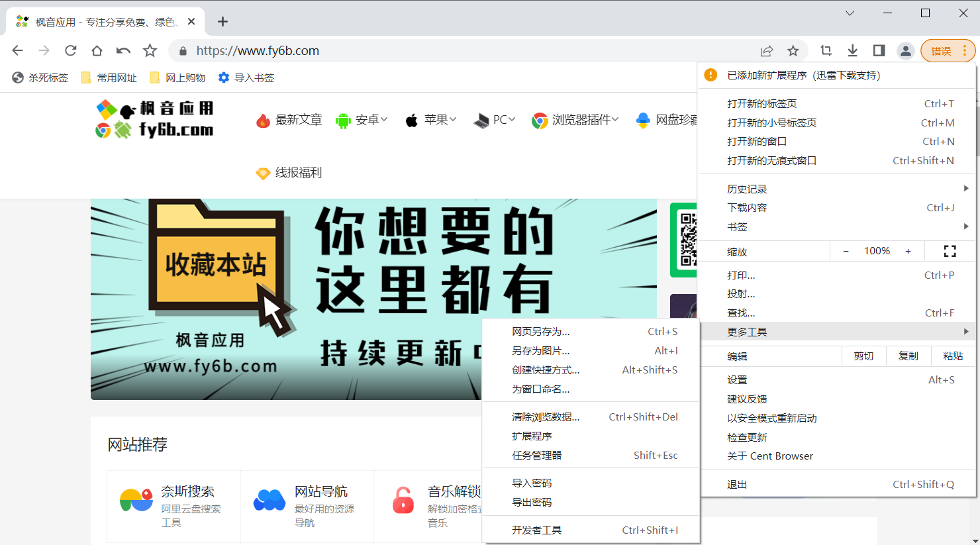Click the 枫音应用 fy6b.com site logo

[155, 119]
